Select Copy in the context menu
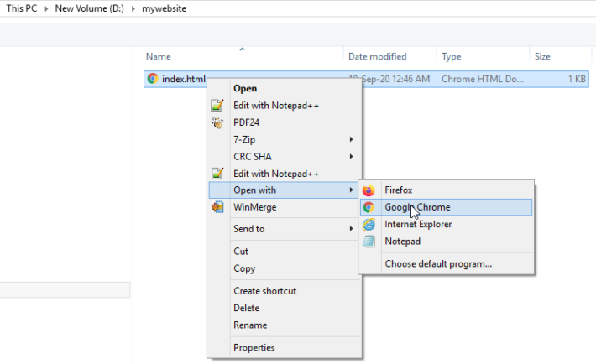596x364 pixels. (x=244, y=268)
